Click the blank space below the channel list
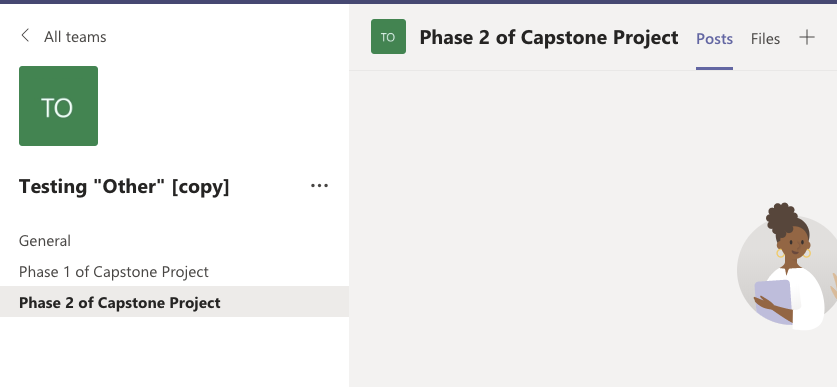This screenshot has width=837, height=387. pyautogui.click(x=175, y=352)
